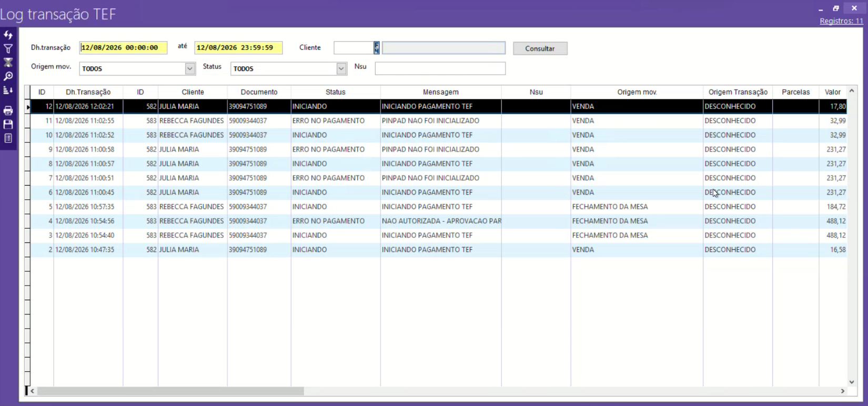
Task: Click the Registros: 11 link
Action: point(841,21)
